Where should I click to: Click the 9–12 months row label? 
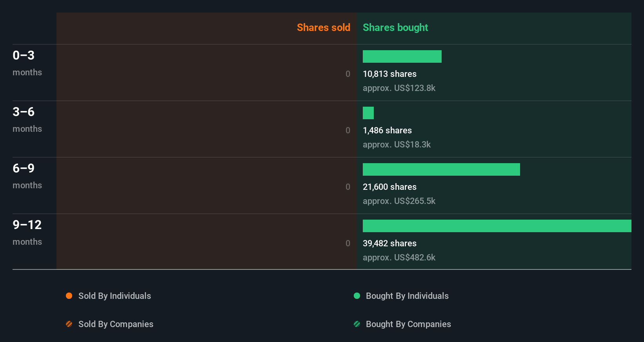[27, 233]
